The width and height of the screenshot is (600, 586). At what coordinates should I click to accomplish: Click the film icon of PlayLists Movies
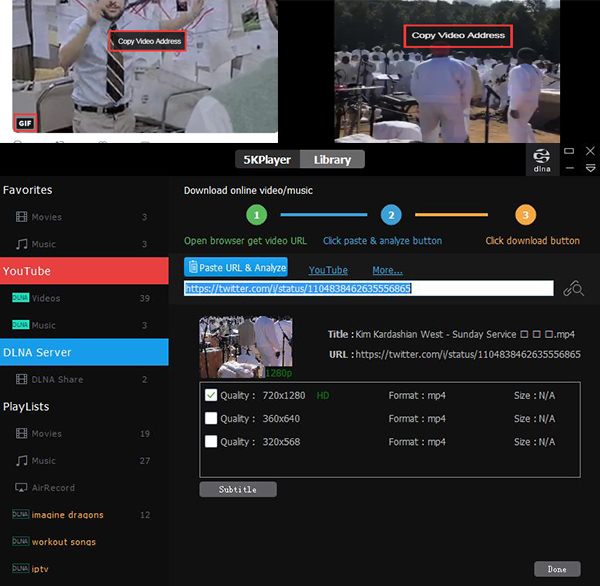(x=21, y=433)
